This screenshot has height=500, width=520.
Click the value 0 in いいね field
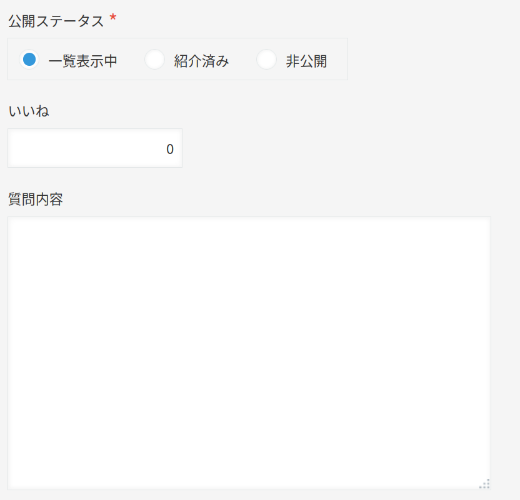click(170, 149)
